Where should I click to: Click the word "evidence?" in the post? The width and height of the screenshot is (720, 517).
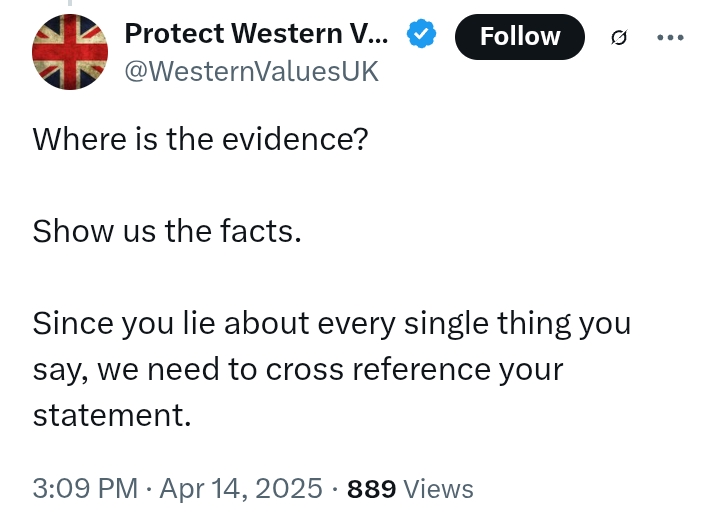coord(295,139)
